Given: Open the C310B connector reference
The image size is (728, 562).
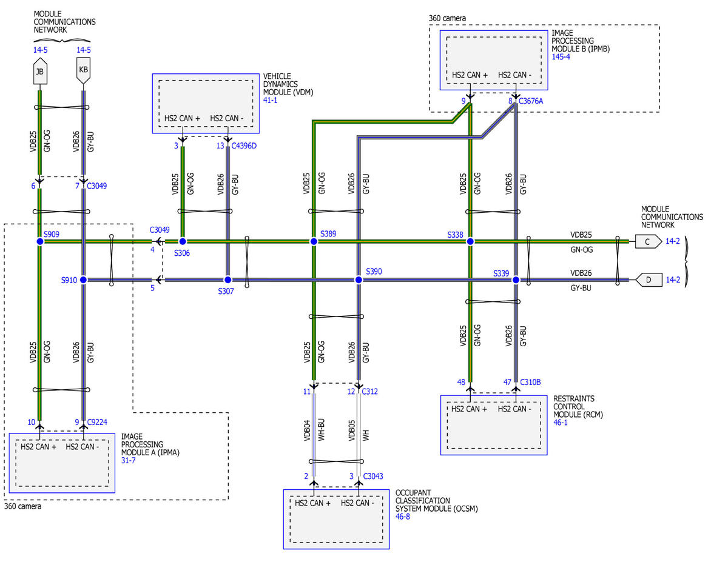Looking at the screenshot, I should pyautogui.click(x=530, y=382).
